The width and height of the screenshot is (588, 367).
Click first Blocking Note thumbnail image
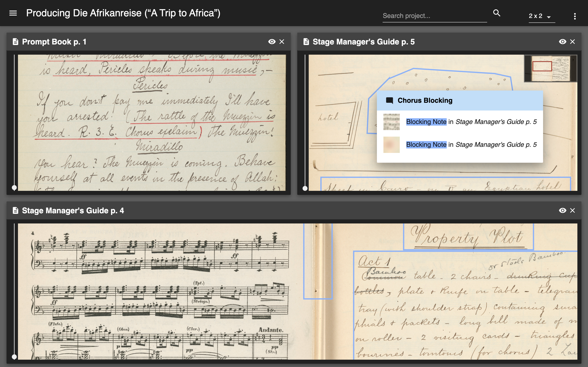coord(391,122)
